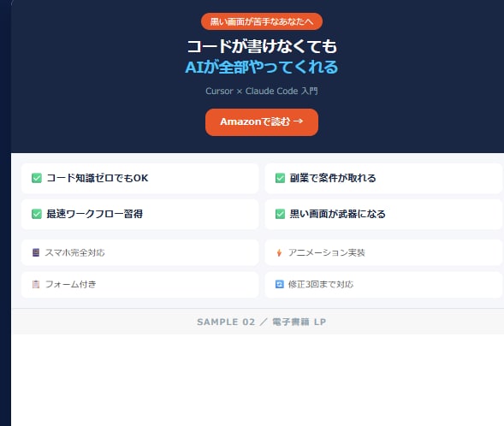The image size is (504, 426).
Task: Click the lightning bolt icon beside アニメーション実装
Action: (279, 253)
